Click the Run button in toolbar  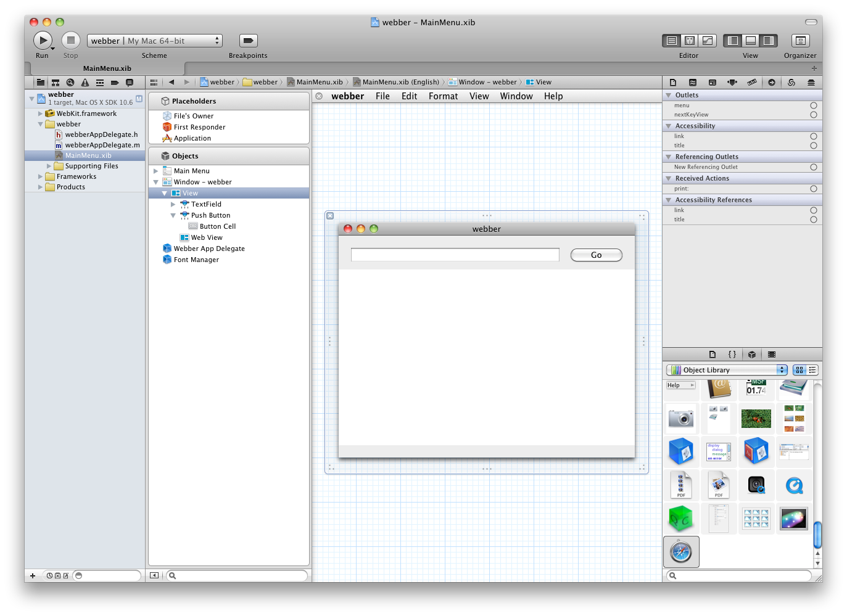(x=43, y=41)
